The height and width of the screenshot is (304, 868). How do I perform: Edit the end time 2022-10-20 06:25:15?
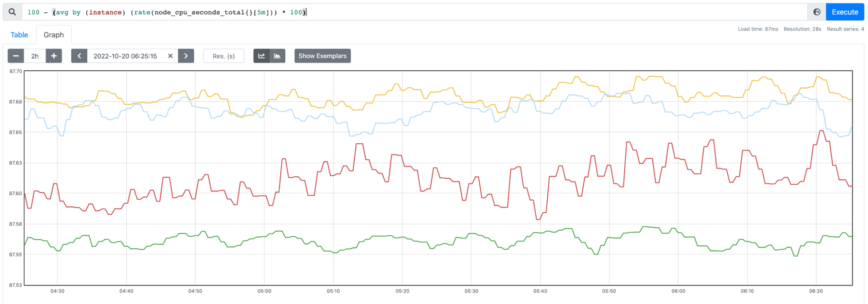125,56
